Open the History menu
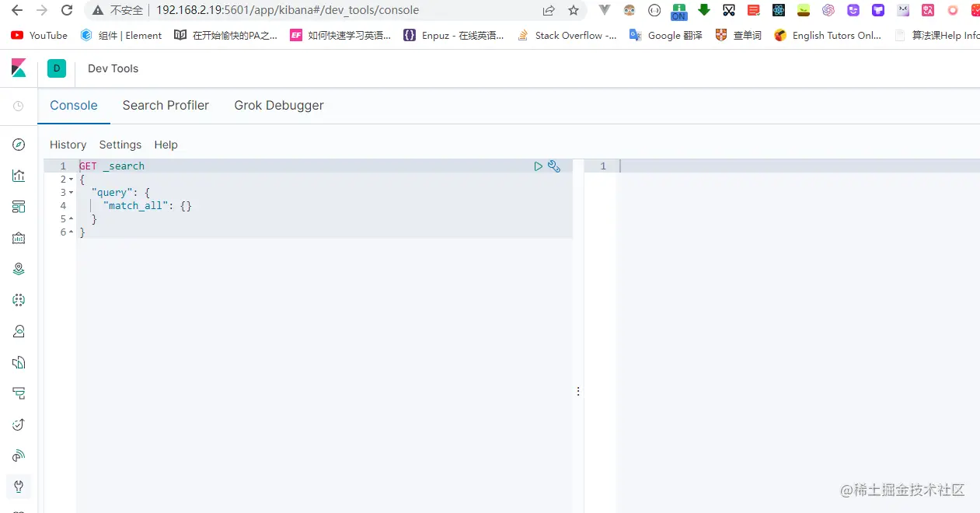Screen dimensions: 980x513 [x=68, y=145]
